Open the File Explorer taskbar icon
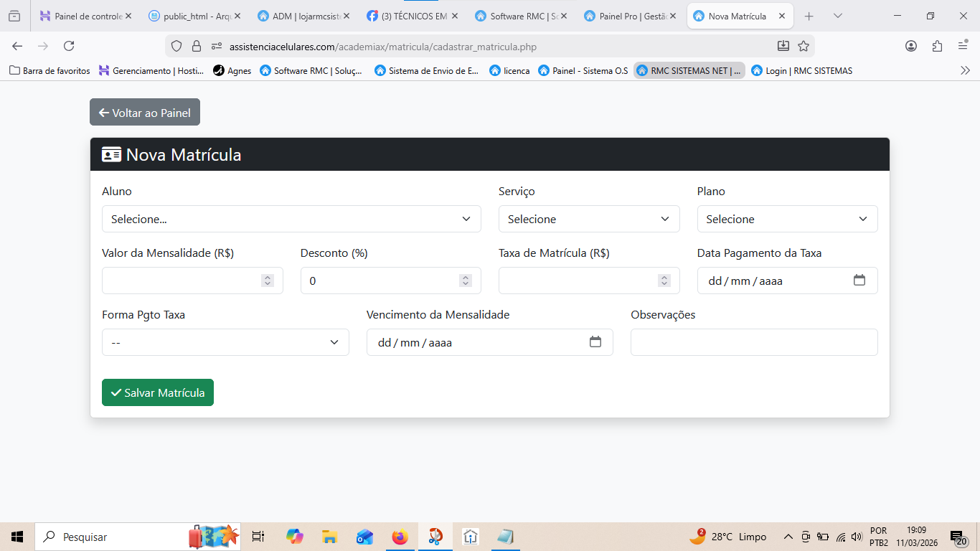The width and height of the screenshot is (980, 551). coord(329,537)
